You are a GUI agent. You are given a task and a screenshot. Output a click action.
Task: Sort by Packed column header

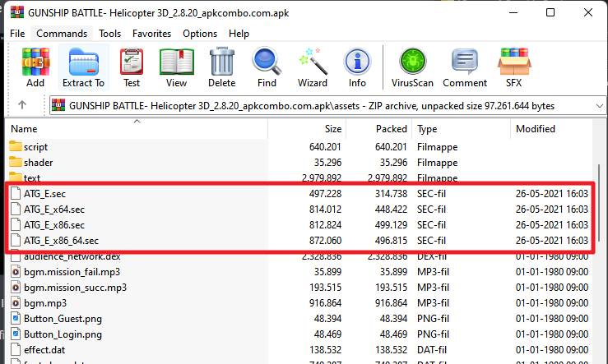tap(378, 129)
